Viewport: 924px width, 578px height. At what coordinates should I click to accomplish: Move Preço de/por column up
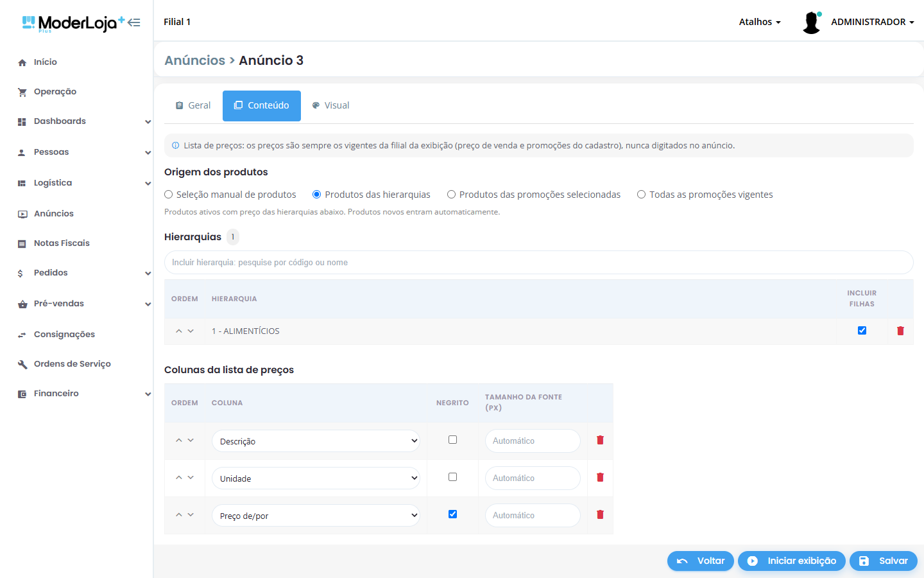tap(179, 514)
